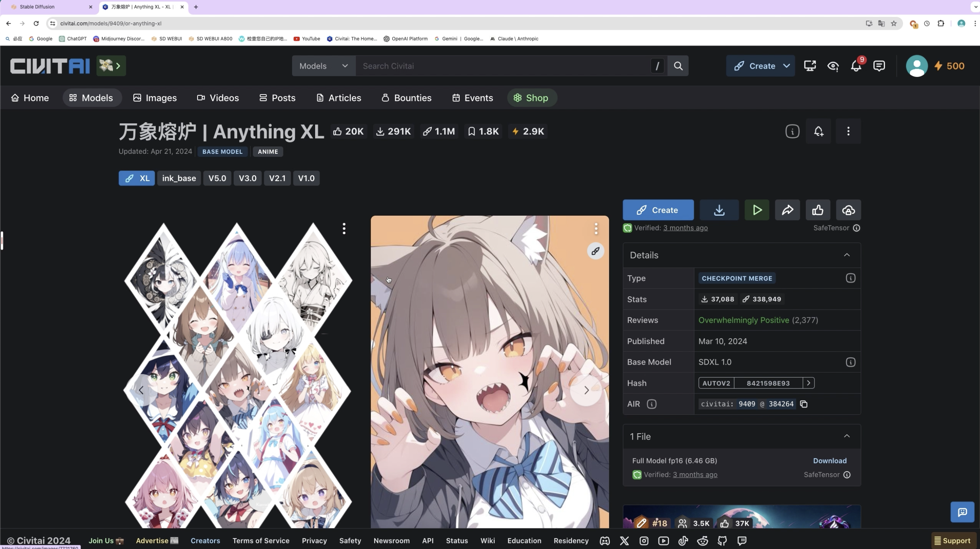Open the Models search category dropdown
The width and height of the screenshot is (980, 549).
click(x=324, y=66)
